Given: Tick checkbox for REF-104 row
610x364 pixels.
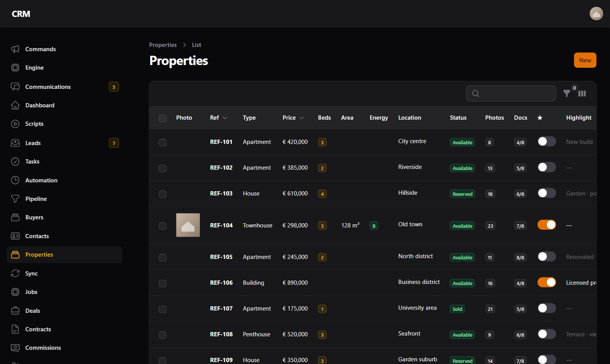Looking at the screenshot, I should click(163, 225).
